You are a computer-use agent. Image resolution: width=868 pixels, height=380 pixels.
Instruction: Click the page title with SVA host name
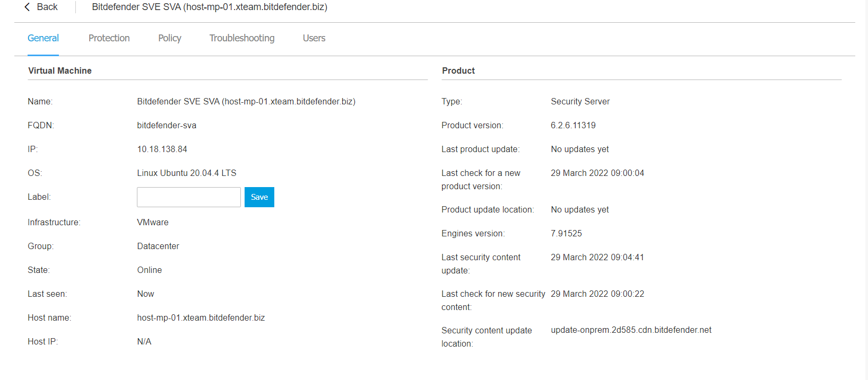[210, 7]
